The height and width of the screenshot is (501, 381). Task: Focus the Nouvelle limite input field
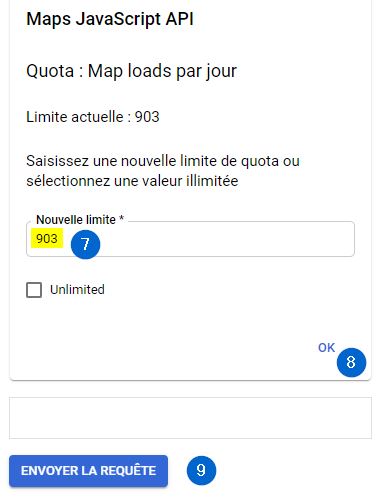pyautogui.click(x=190, y=239)
